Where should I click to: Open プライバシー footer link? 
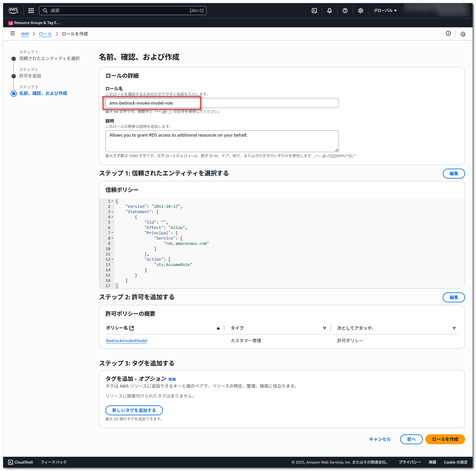[x=410, y=462]
